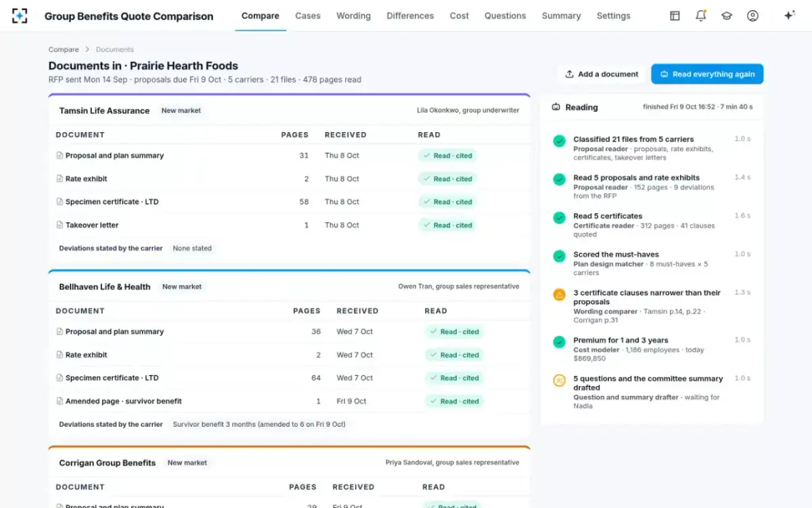Viewport: 812px width, 508px height.
Task: Click 'Priya Sandoval, group sales representative' text
Action: point(453,463)
